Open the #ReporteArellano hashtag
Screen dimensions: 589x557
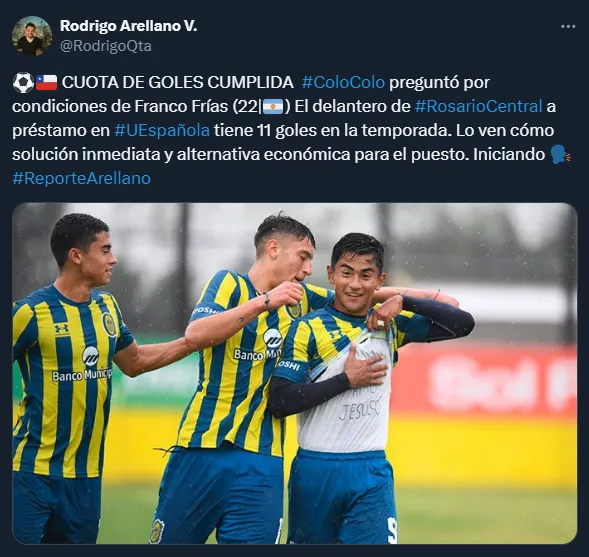82,178
